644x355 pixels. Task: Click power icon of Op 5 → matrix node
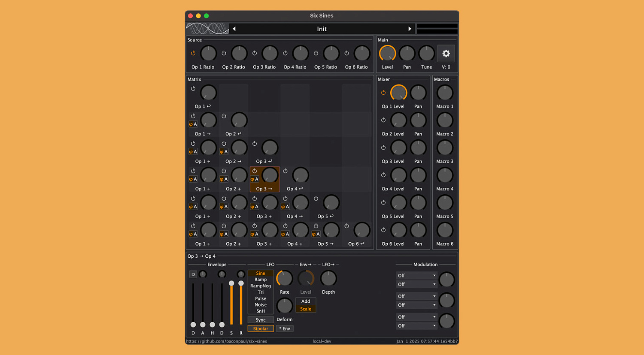coord(316,226)
